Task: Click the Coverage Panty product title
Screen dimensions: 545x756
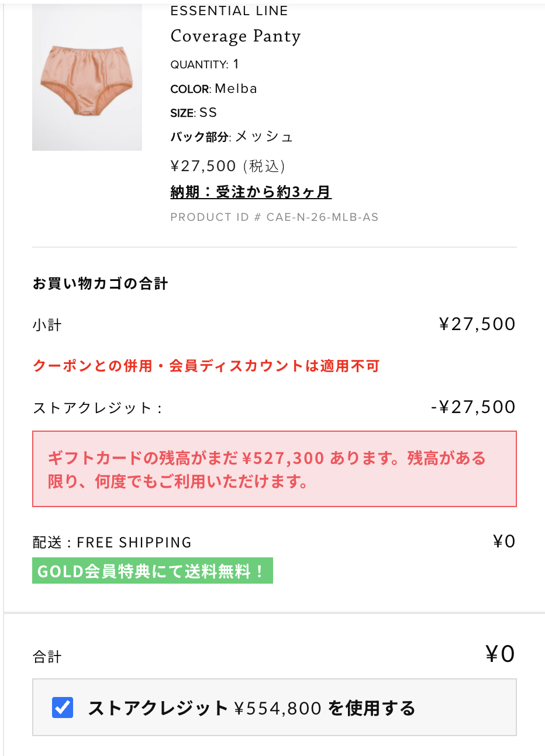Action: [x=236, y=36]
